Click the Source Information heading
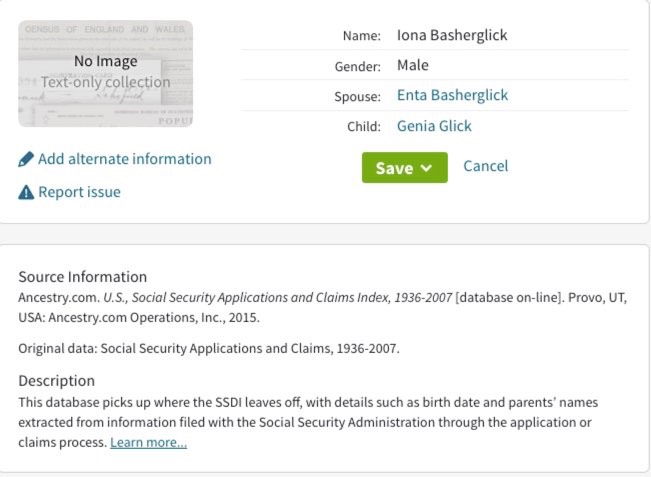This screenshot has height=477, width=651. coord(83,277)
